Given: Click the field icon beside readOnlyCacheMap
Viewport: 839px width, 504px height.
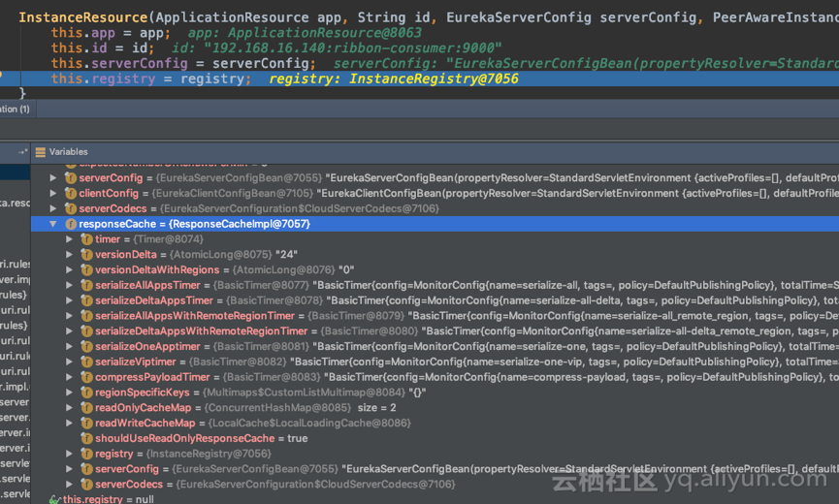Looking at the screenshot, I should pos(86,408).
